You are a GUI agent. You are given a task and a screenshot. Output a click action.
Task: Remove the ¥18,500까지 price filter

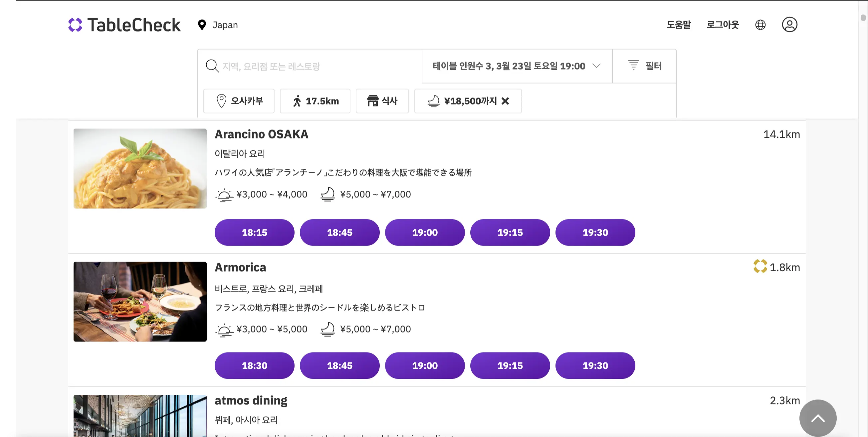tap(505, 101)
